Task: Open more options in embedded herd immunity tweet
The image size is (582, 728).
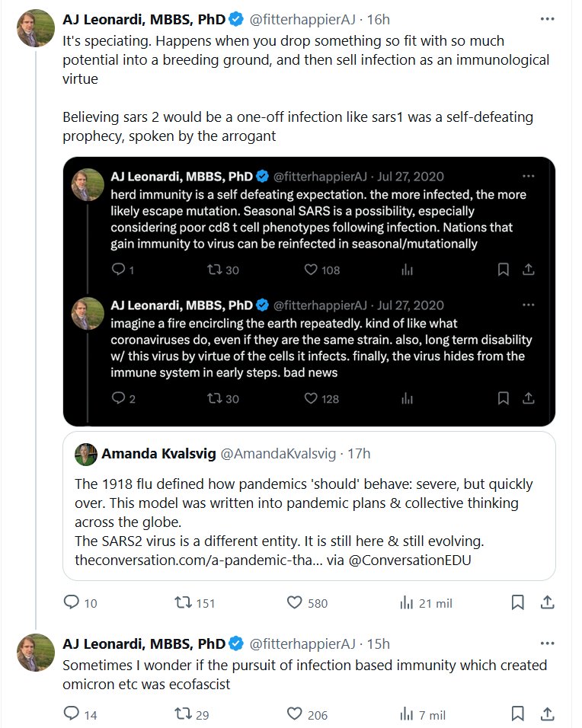Action: [529, 176]
